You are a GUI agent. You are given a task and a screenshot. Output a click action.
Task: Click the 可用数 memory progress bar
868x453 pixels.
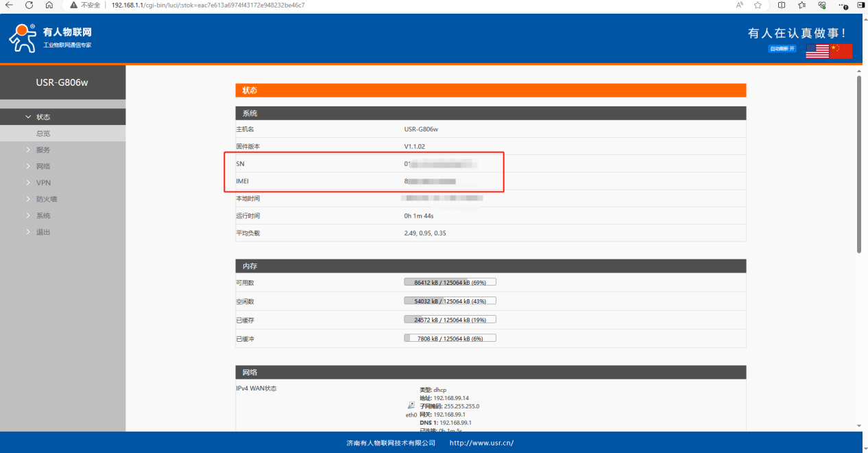coord(450,282)
